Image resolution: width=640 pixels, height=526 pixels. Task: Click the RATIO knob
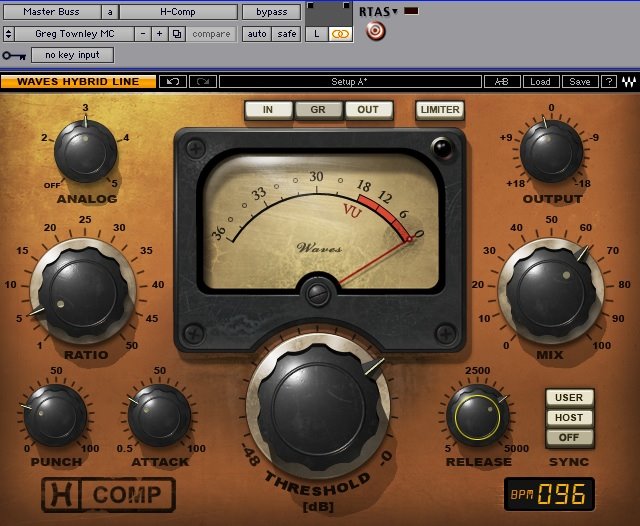point(84,293)
